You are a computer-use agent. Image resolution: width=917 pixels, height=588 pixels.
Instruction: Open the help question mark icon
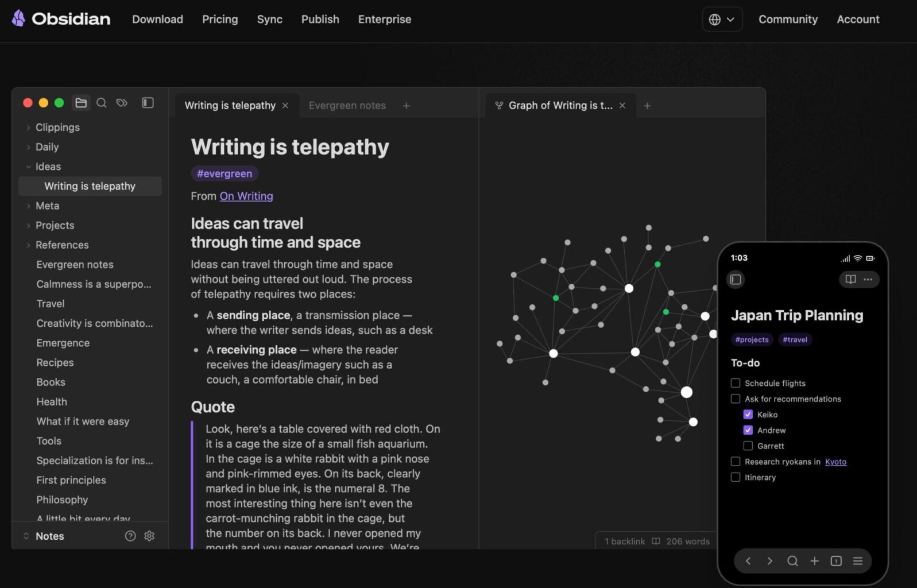tap(130, 536)
